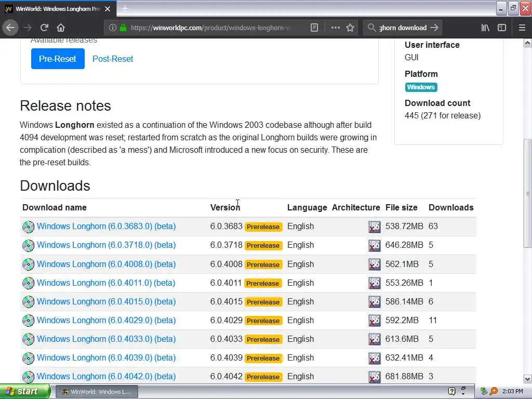532x399 pixels.
Task: Open Windows Longhorn (6.0.3683.0) download link
Action: tap(106, 227)
